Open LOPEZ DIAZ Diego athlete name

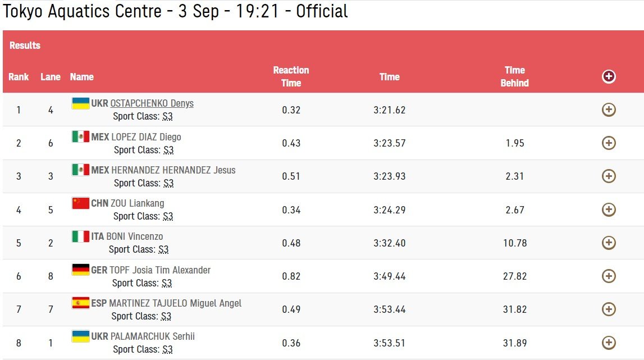click(146, 137)
